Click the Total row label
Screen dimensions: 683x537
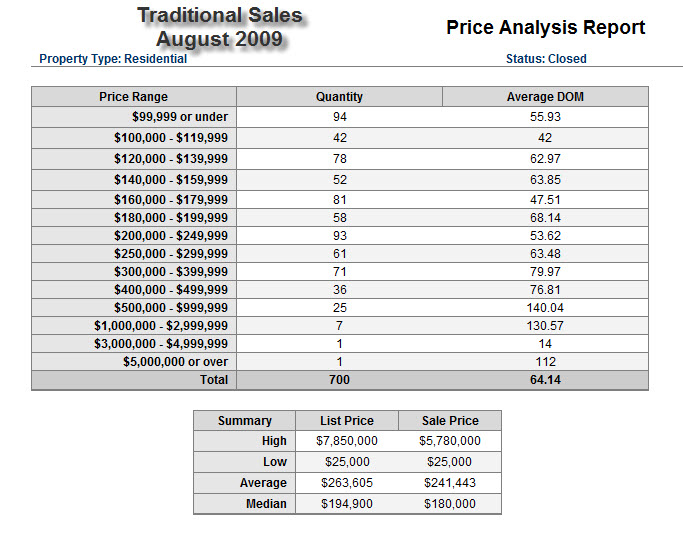coord(213,380)
